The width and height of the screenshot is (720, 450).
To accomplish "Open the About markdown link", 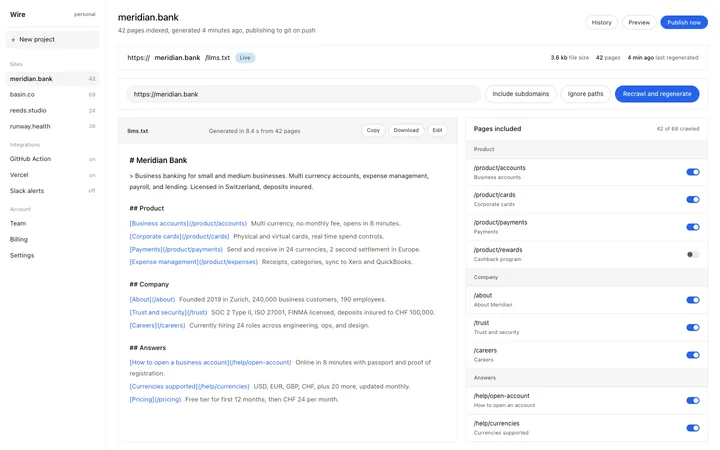I will 152,299.
